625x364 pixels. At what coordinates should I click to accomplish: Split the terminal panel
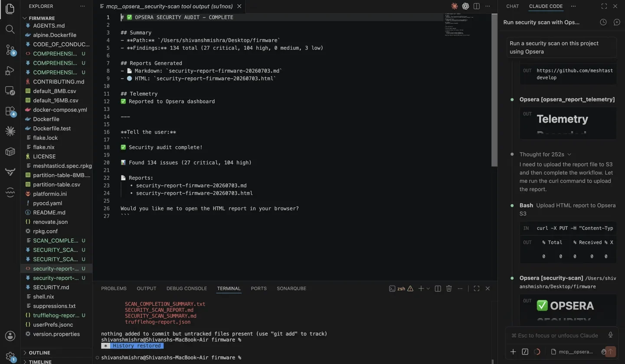[438, 288]
